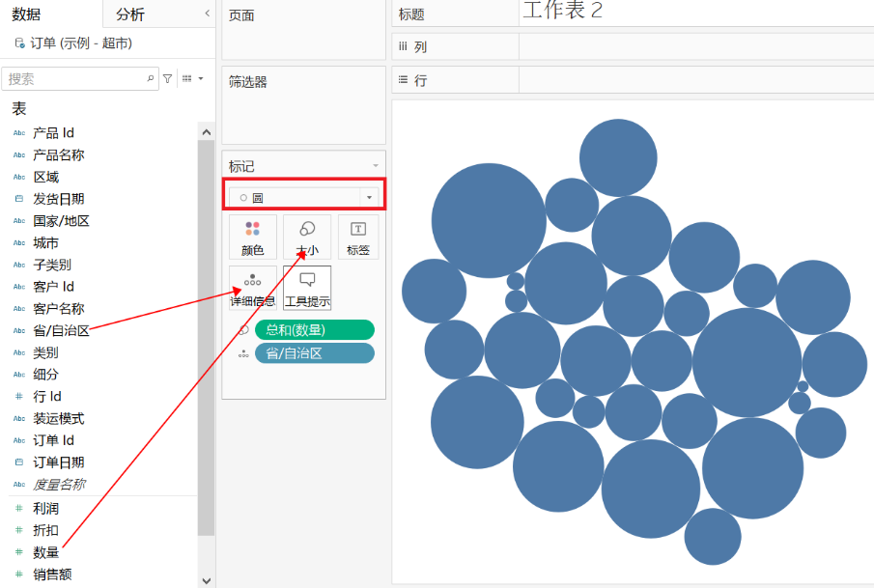Screen dimensions: 874x588
Task: Open the 大小 marks card
Action: pos(307,237)
